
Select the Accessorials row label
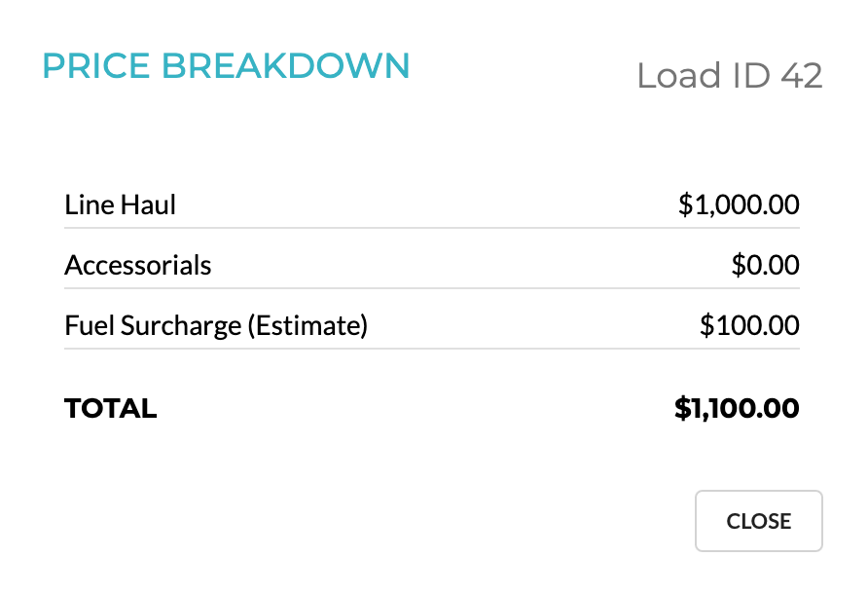coord(137,265)
